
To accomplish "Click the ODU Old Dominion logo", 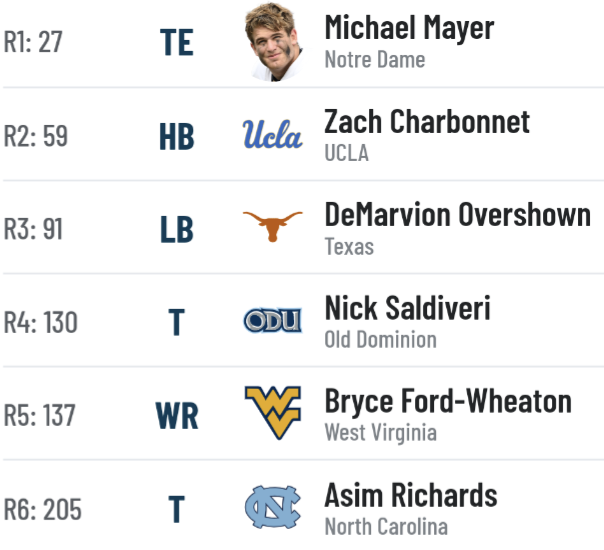I will pos(273,320).
